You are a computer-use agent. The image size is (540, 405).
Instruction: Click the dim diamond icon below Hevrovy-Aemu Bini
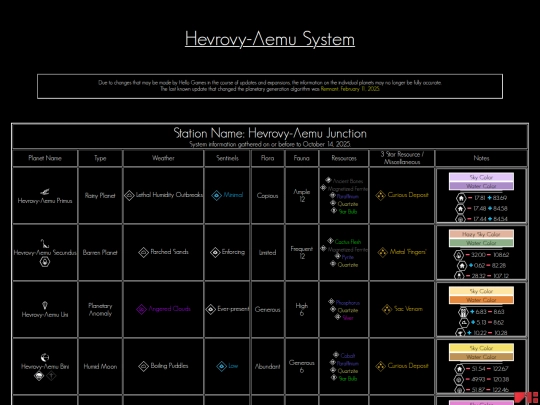(51, 376)
